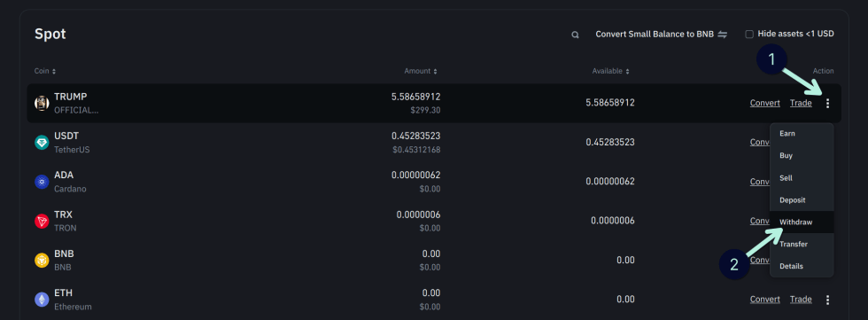Click the Cardano coin name
Image resolution: width=868 pixels, height=320 pixels.
pyautogui.click(x=70, y=189)
